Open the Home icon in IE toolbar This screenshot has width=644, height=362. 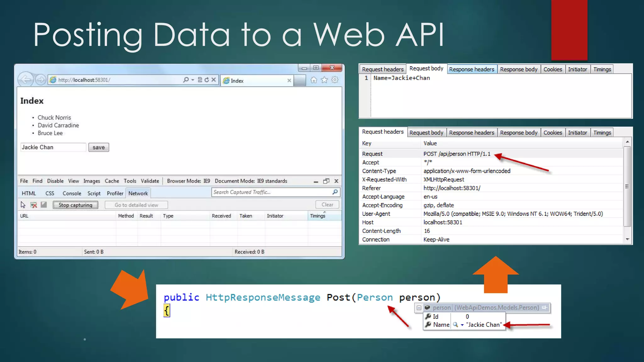pyautogui.click(x=314, y=80)
